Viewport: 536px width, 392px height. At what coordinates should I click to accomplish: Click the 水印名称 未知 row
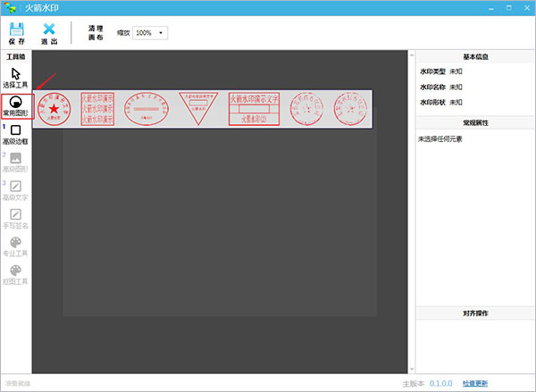pos(441,88)
